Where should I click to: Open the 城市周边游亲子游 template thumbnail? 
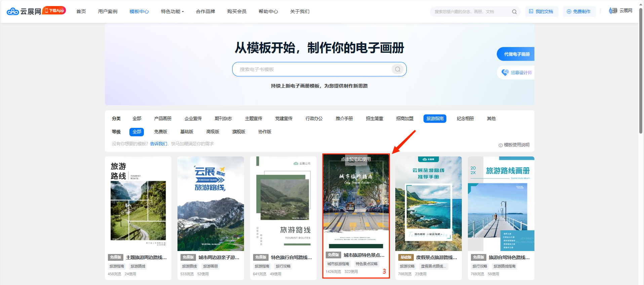click(211, 204)
